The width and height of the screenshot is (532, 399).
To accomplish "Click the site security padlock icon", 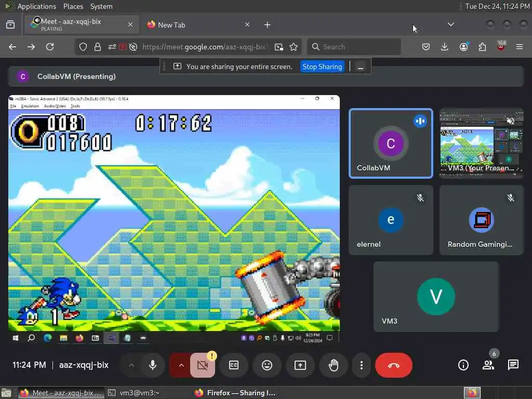I will click(97, 47).
